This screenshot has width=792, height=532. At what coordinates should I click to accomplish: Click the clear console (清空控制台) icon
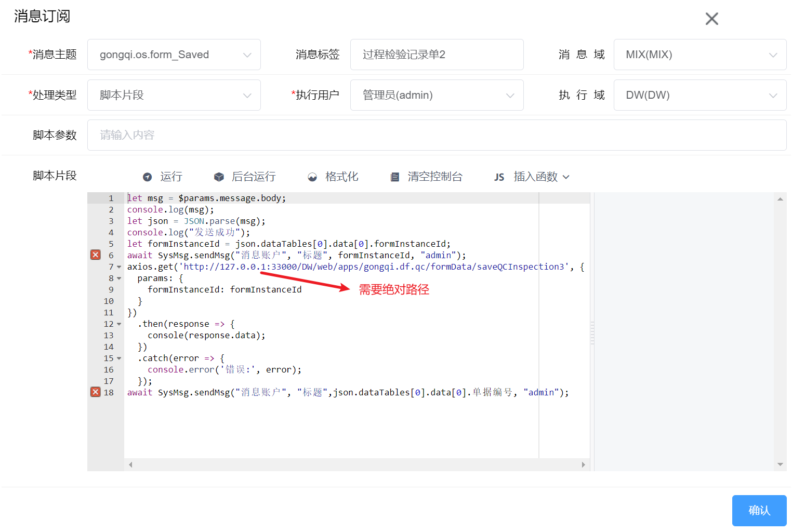tap(395, 177)
